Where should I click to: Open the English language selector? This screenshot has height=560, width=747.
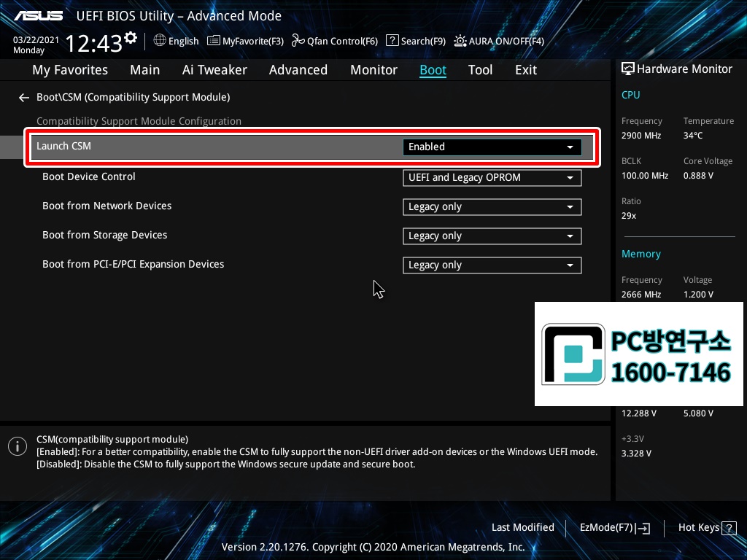tap(176, 41)
